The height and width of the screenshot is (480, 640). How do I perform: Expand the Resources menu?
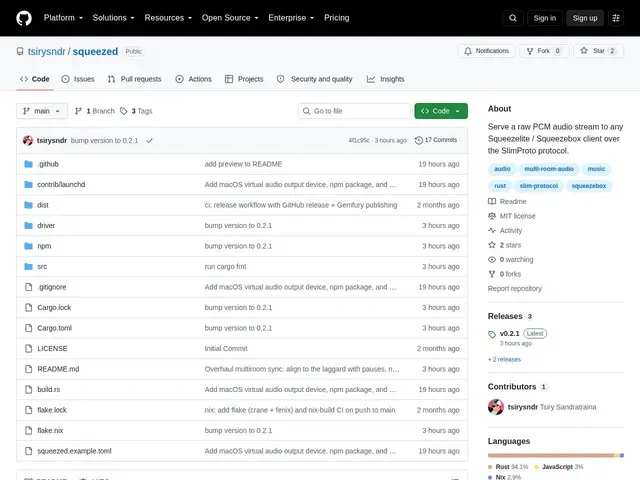pos(168,18)
